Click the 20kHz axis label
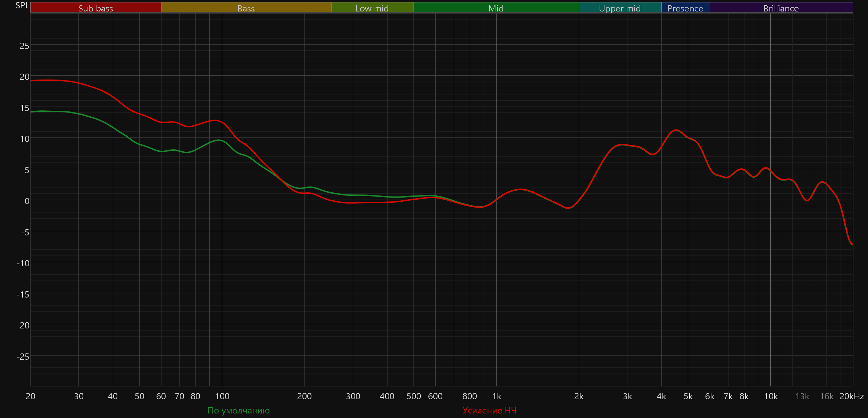Viewport: 868px width, 418px height. [851, 396]
